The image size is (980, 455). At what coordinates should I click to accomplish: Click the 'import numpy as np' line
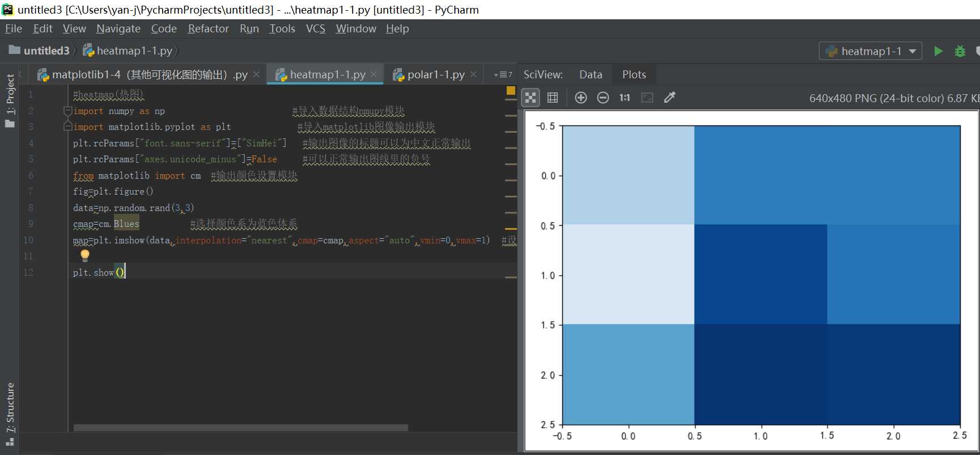point(118,111)
